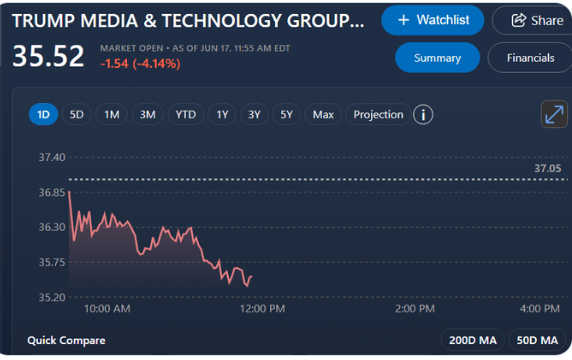Click the Quick Compare label
The image size is (572, 360).
pyautogui.click(x=66, y=340)
